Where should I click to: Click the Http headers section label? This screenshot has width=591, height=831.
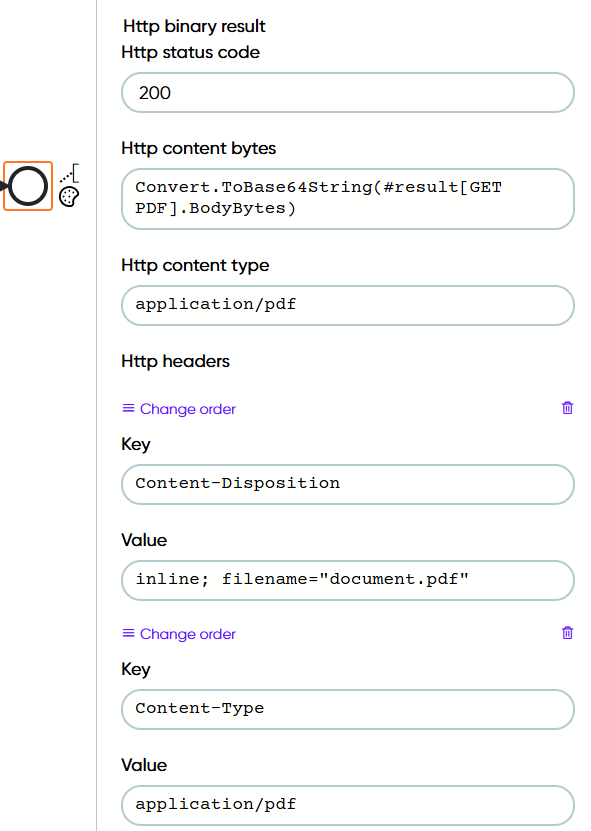pos(175,361)
